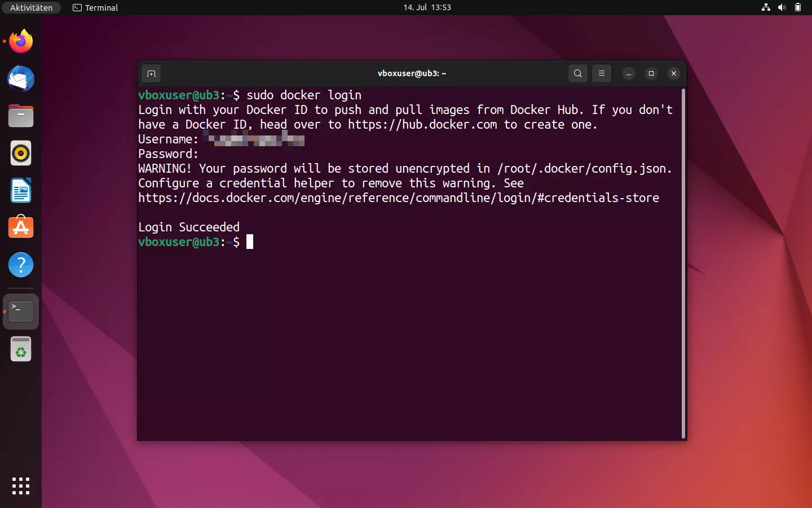812x508 pixels.
Task: Open a new terminal tab
Action: coord(151,73)
